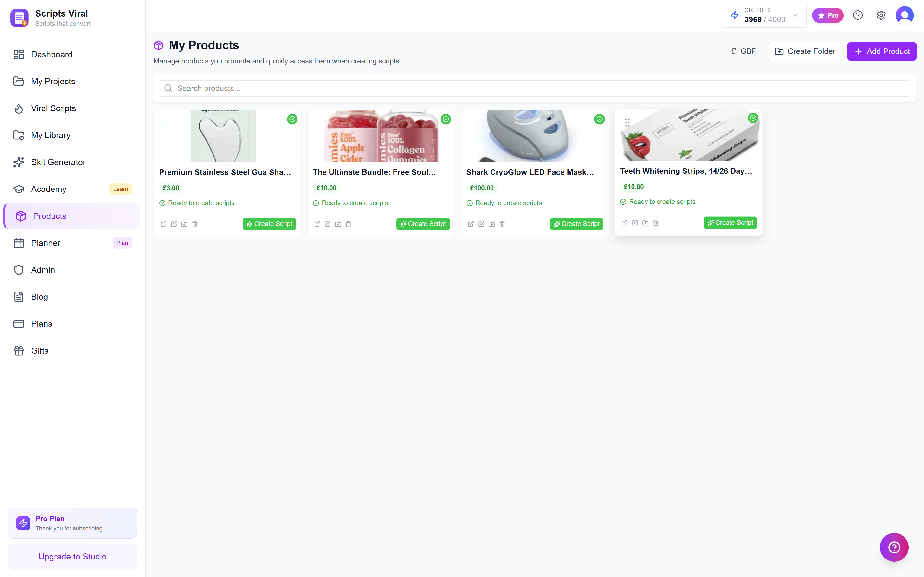The height and width of the screenshot is (577, 924).
Task: Open the help question mark icon in the header
Action: click(858, 15)
